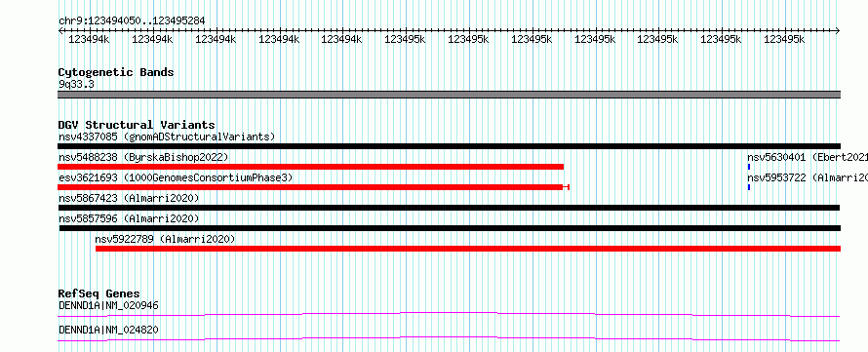Click the black bar of nsv5857596

click(x=450, y=228)
